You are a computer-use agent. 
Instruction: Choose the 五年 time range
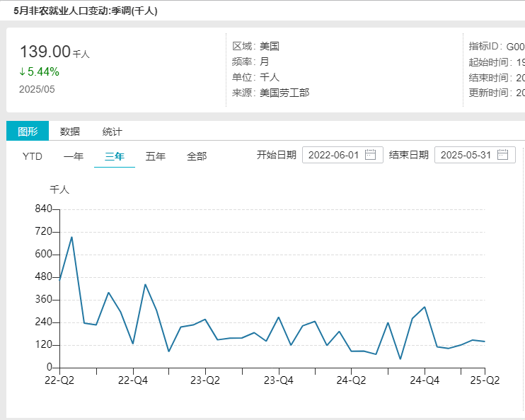tap(156, 156)
